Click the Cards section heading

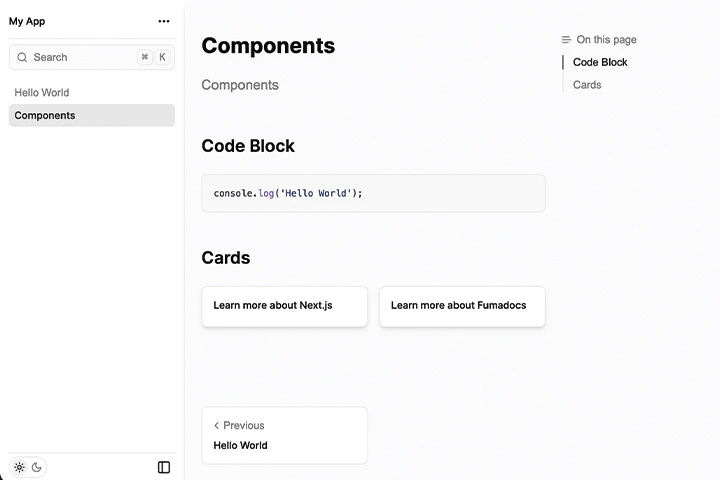226,258
